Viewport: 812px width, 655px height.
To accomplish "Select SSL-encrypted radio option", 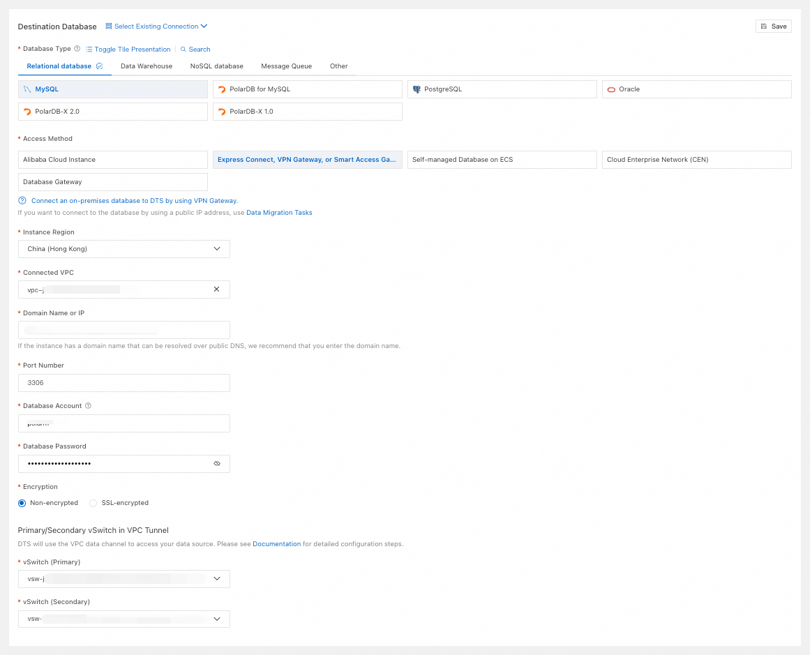I will click(93, 504).
